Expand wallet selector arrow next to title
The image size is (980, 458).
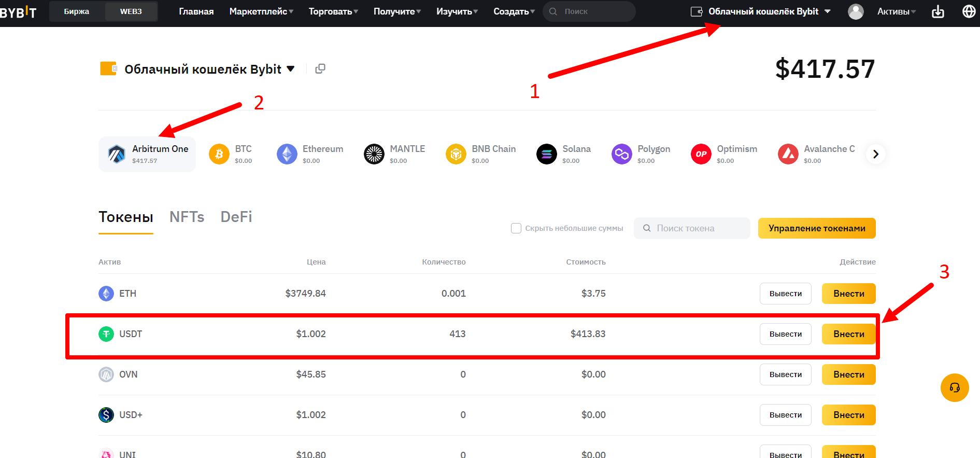[x=291, y=68]
